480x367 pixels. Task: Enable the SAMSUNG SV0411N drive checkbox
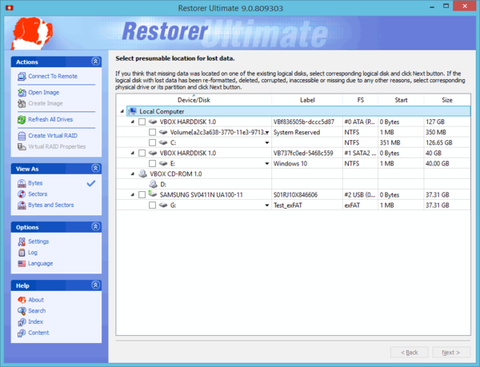point(142,195)
